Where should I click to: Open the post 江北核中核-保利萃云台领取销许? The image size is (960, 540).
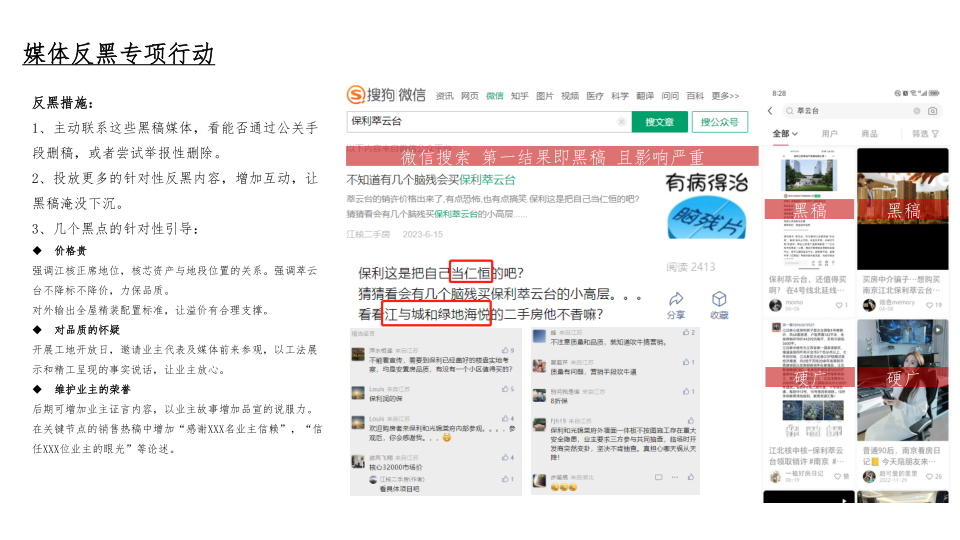click(x=806, y=456)
